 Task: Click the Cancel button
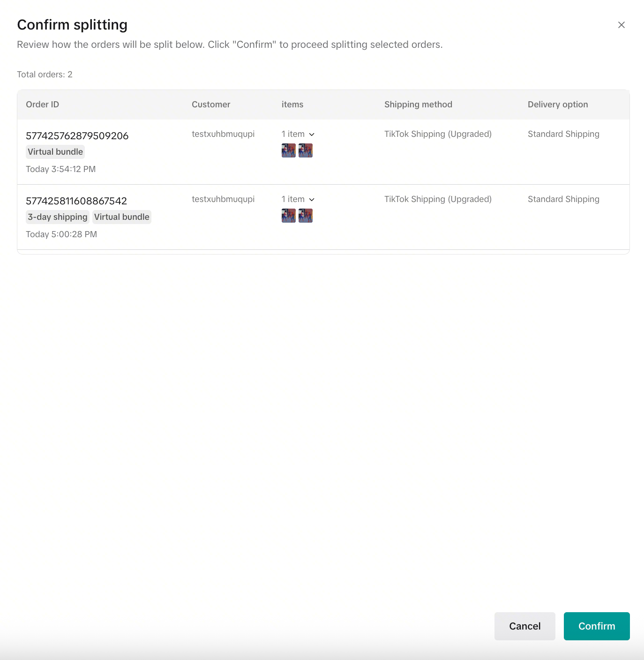(x=525, y=626)
